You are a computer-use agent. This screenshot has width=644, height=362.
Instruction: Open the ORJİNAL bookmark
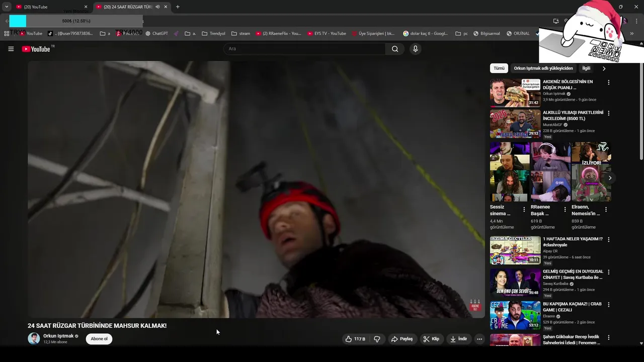point(518,34)
